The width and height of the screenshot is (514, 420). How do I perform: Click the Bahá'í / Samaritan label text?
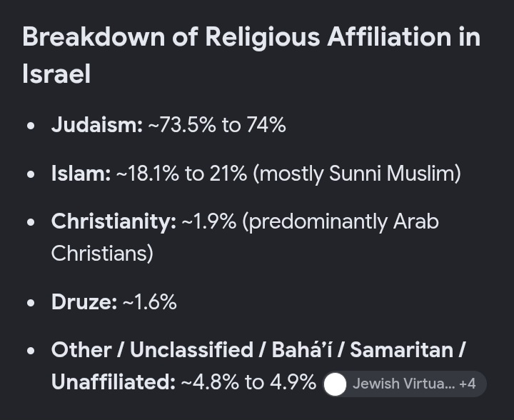coord(363,350)
